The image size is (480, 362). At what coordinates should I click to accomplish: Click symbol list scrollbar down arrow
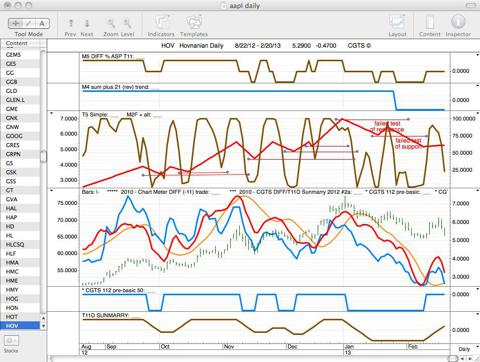[x=43, y=326]
